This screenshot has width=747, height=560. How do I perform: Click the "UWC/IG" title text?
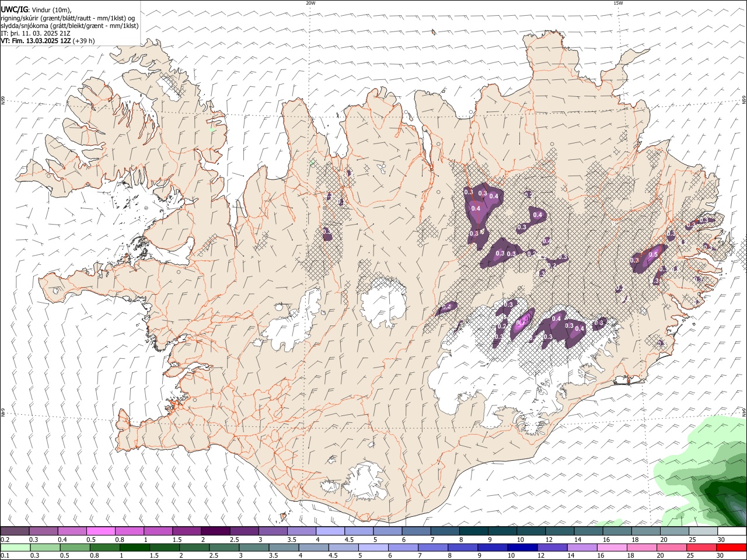click(14, 9)
